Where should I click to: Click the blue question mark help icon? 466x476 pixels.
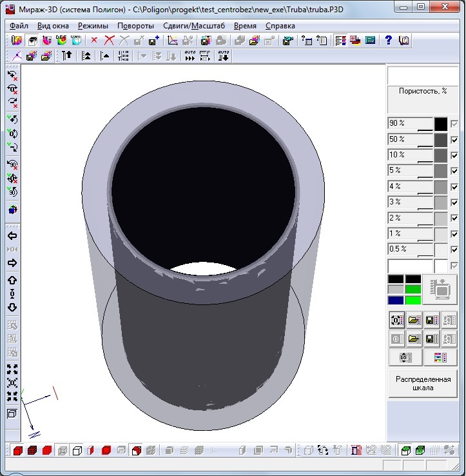click(x=389, y=40)
